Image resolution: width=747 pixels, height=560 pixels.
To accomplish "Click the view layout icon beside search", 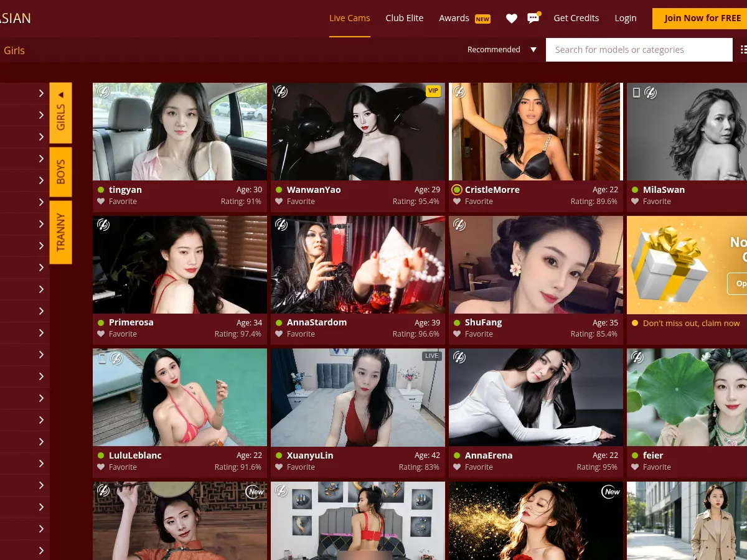I will click(x=743, y=50).
